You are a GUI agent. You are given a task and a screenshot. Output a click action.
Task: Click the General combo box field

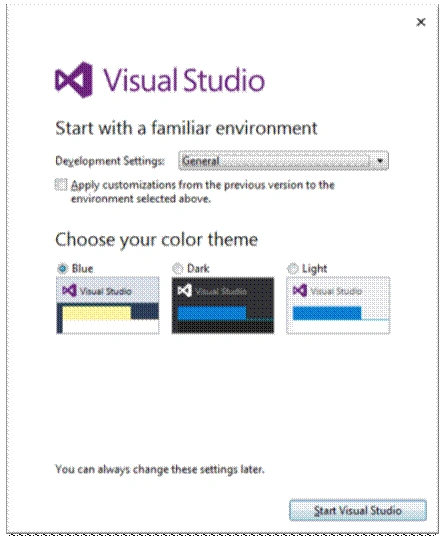(x=283, y=161)
